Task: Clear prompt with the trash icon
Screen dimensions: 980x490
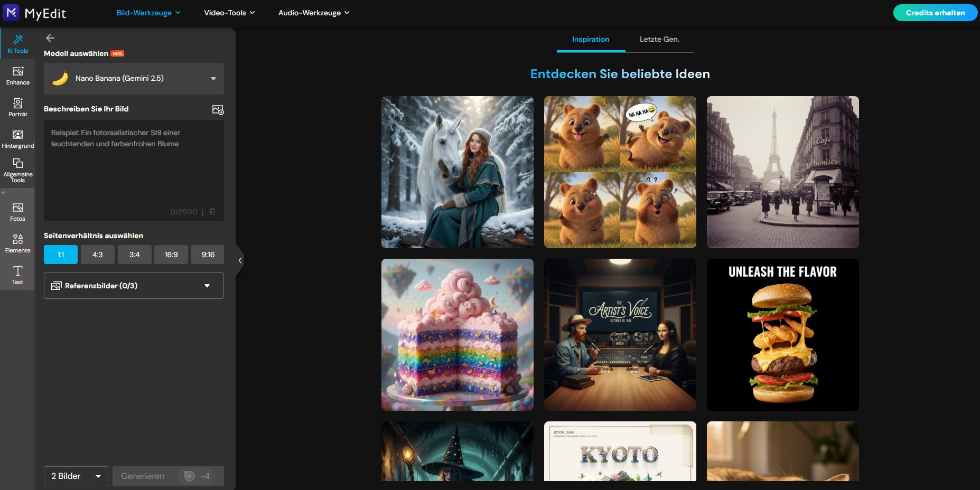Action: pyautogui.click(x=212, y=211)
